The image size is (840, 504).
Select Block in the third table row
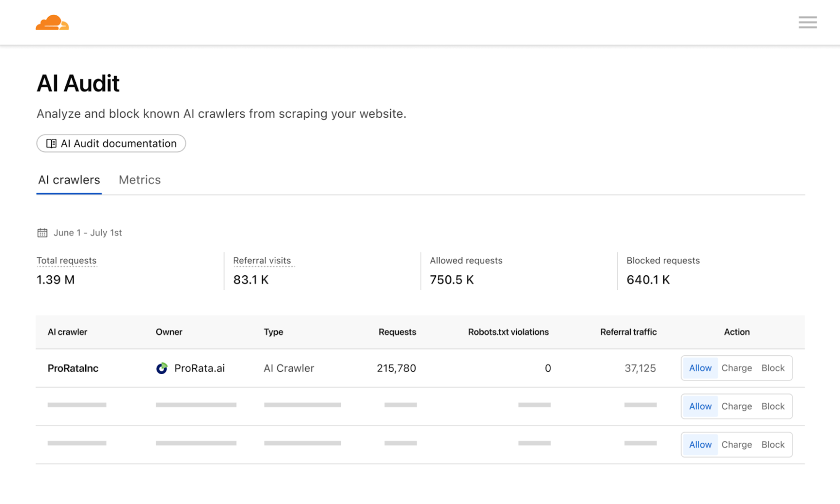tap(773, 444)
